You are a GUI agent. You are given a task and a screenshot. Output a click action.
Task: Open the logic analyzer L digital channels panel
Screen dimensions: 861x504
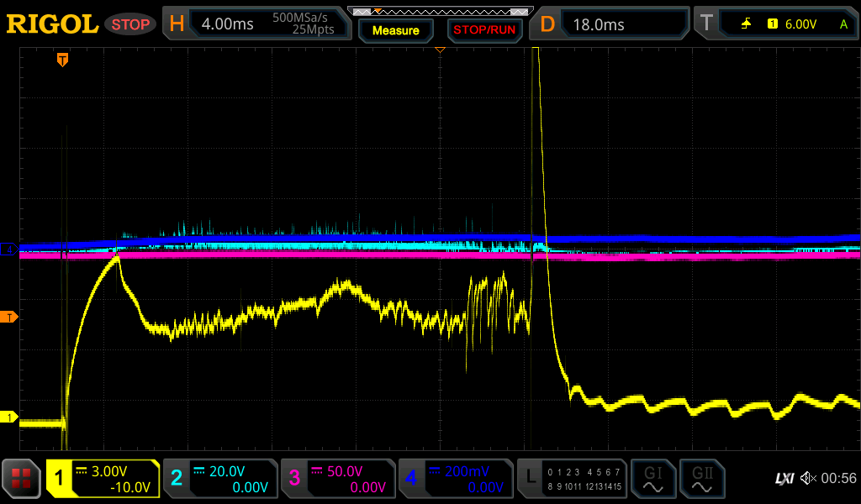(x=572, y=479)
